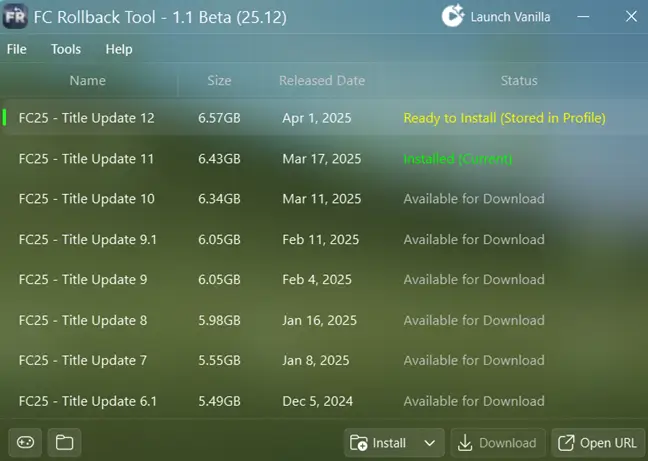The width and height of the screenshot is (648, 461).
Task: Click Available for Download on Title Update 10
Action: pyautogui.click(x=474, y=199)
